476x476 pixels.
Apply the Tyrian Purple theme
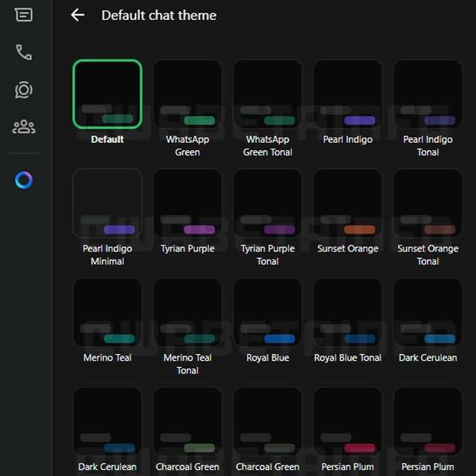pos(187,203)
